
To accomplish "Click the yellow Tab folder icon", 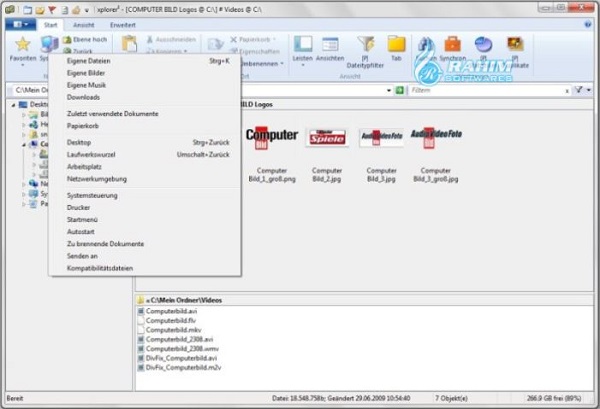I will (396, 44).
